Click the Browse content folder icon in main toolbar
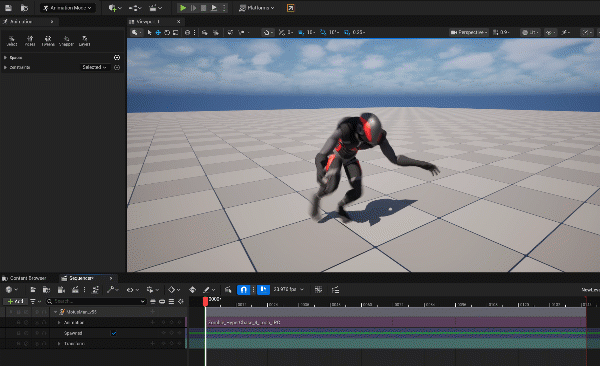The width and height of the screenshot is (600, 366). coord(24,8)
